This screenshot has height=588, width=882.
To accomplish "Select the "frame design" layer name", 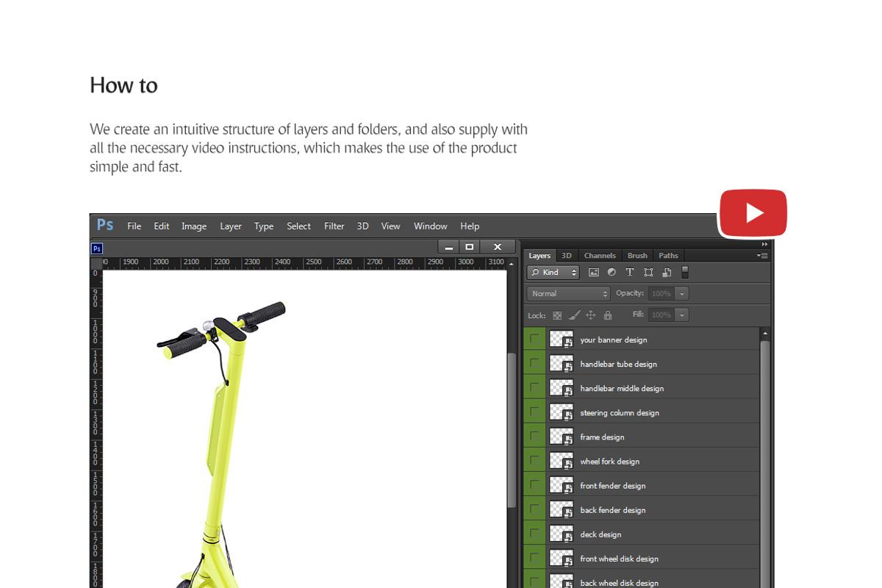I will click(x=602, y=437).
